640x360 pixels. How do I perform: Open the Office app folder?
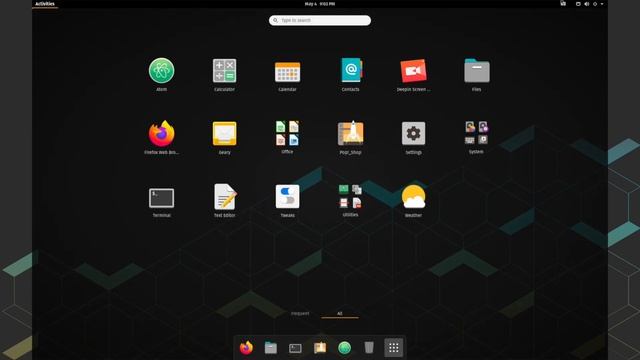[287, 133]
